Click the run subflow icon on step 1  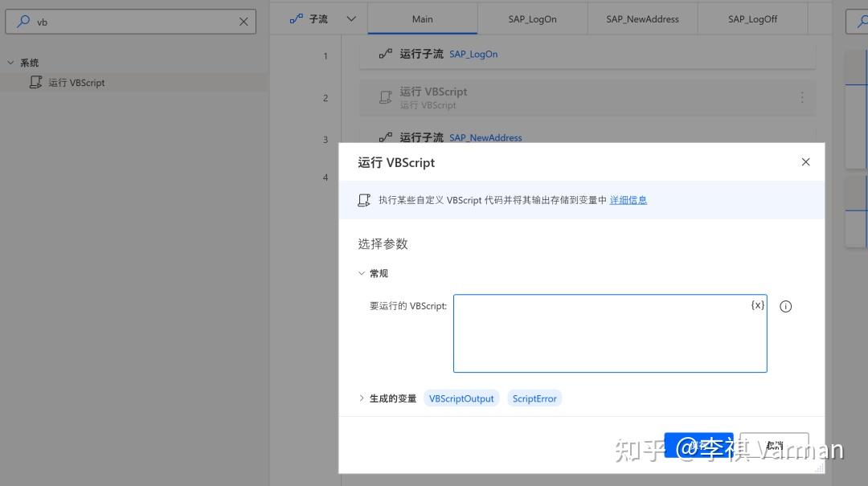tap(384, 54)
